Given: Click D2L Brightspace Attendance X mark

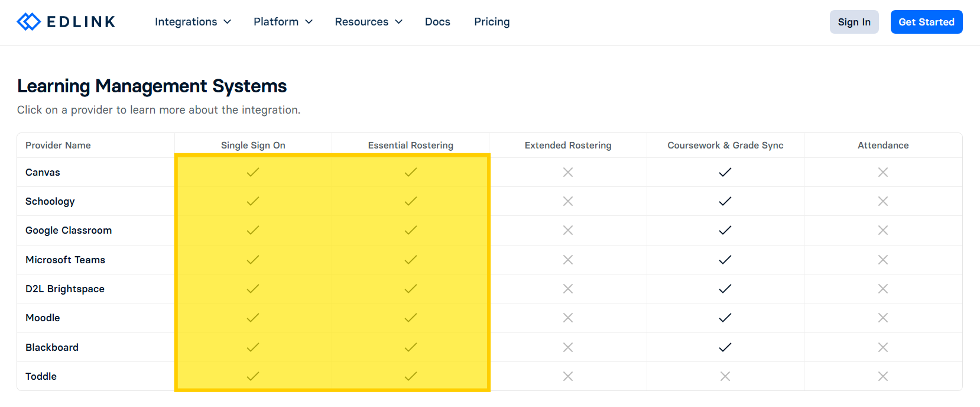Looking at the screenshot, I should tap(883, 289).
